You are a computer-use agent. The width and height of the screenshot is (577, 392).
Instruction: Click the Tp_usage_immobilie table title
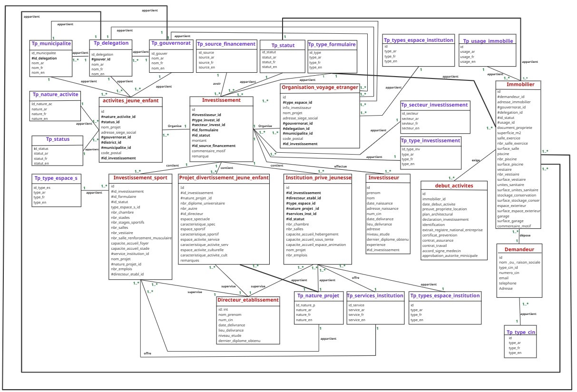tap(488, 41)
